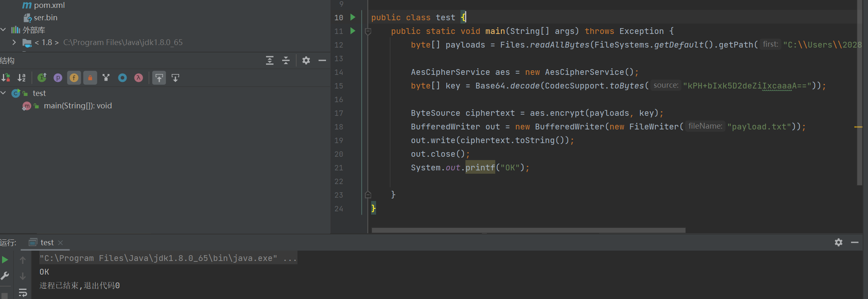This screenshot has height=299, width=868.
Task: Click the stop button in Run panel
Action: coord(5,295)
